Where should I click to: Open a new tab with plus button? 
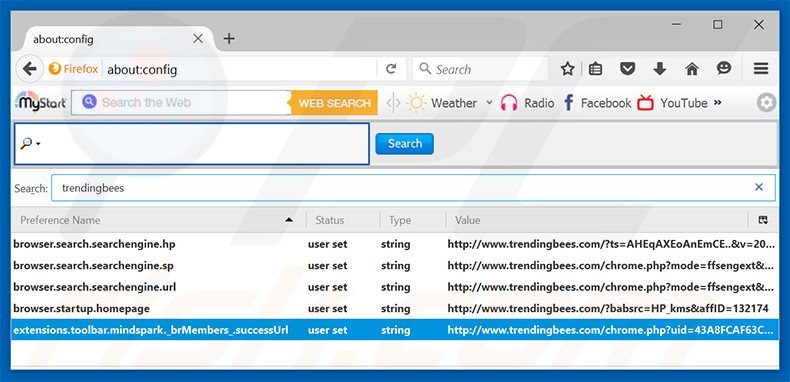[229, 39]
